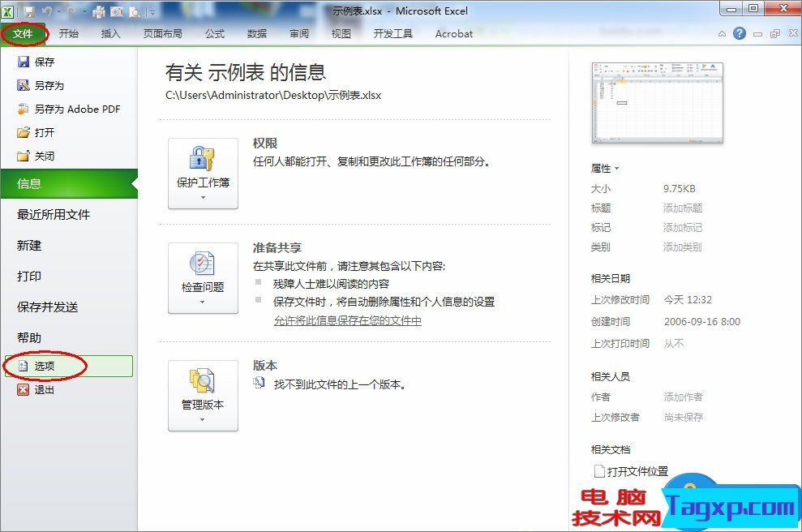Open the Formulas (公式) ribbon tab
802x532 pixels.
(x=215, y=34)
